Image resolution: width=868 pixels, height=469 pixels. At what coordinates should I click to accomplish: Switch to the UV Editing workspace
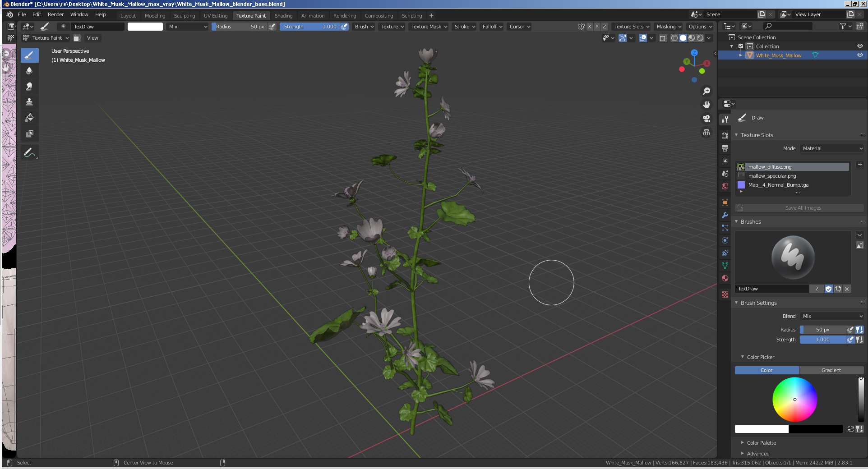[216, 16]
